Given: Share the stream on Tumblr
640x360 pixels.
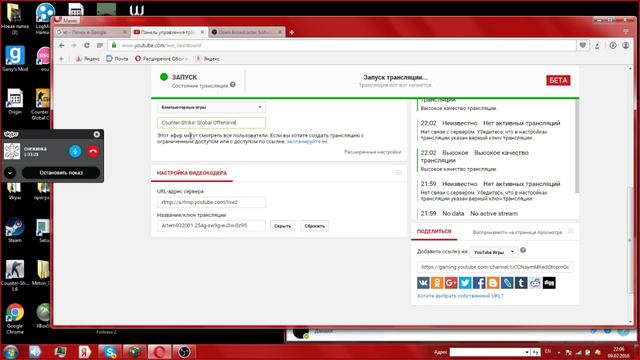Looking at the screenshot, I should [x=521, y=282].
